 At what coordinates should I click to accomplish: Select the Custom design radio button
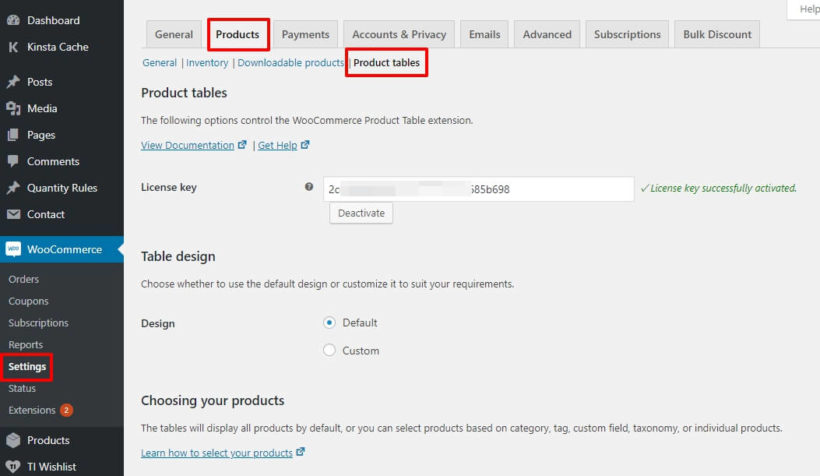point(329,350)
